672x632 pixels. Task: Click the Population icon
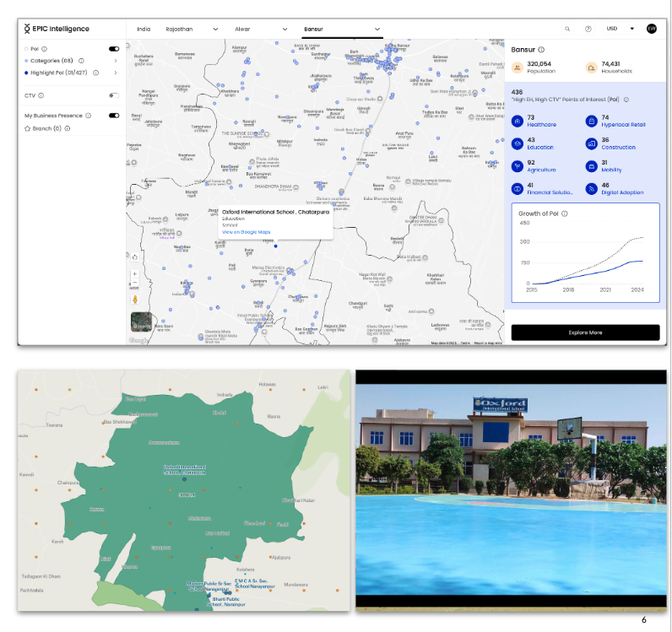[x=518, y=68]
